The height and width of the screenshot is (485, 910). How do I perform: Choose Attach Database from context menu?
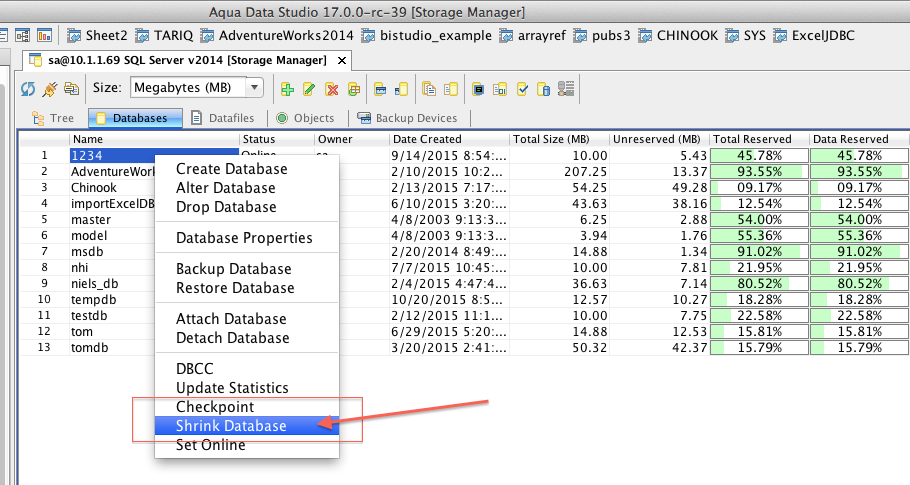[247, 319]
